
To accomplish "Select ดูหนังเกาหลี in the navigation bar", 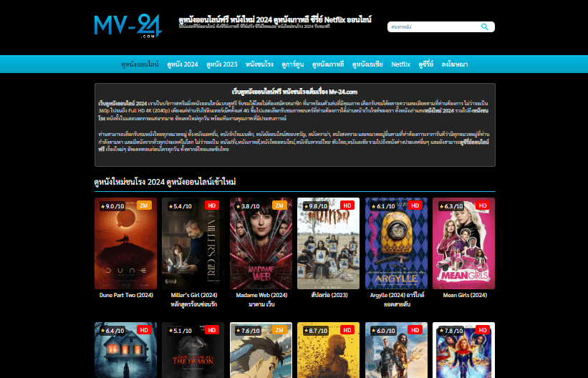I will 328,64.
